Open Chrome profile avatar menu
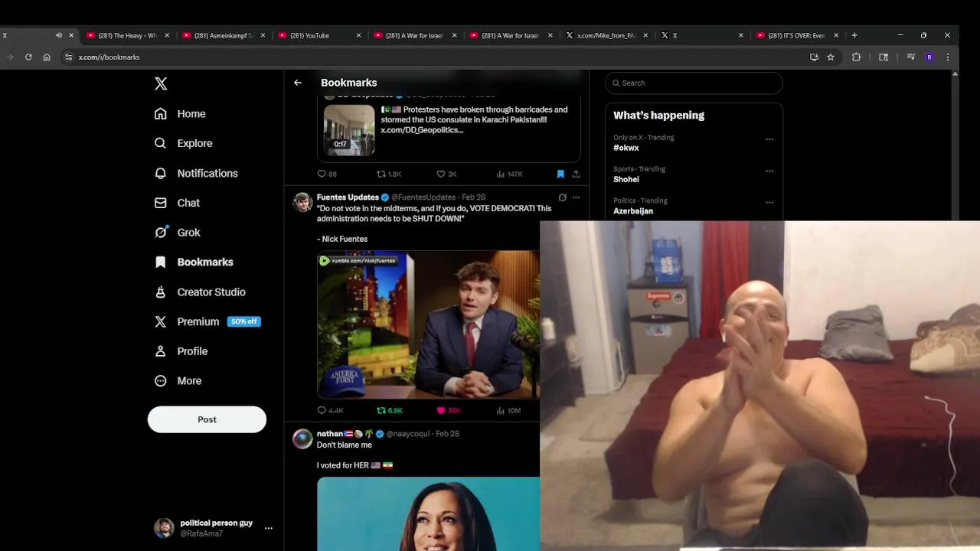Screen dimensions: 980x551 coord(929,57)
